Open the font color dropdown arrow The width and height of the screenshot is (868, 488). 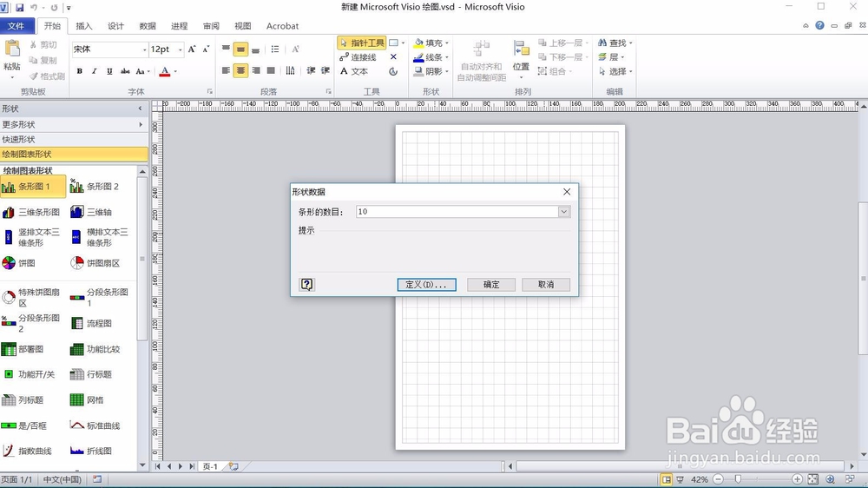(x=175, y=71)
